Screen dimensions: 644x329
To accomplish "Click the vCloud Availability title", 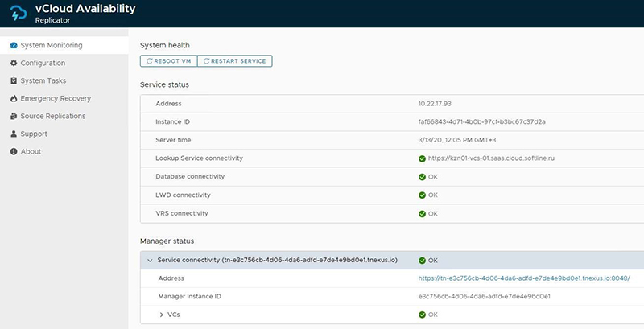I will coord(85,9).
